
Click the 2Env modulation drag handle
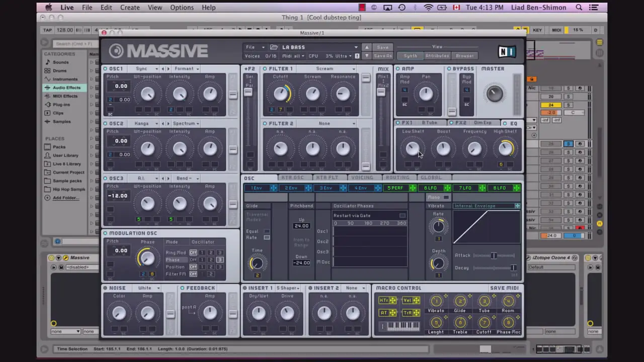tap(308, 188)
